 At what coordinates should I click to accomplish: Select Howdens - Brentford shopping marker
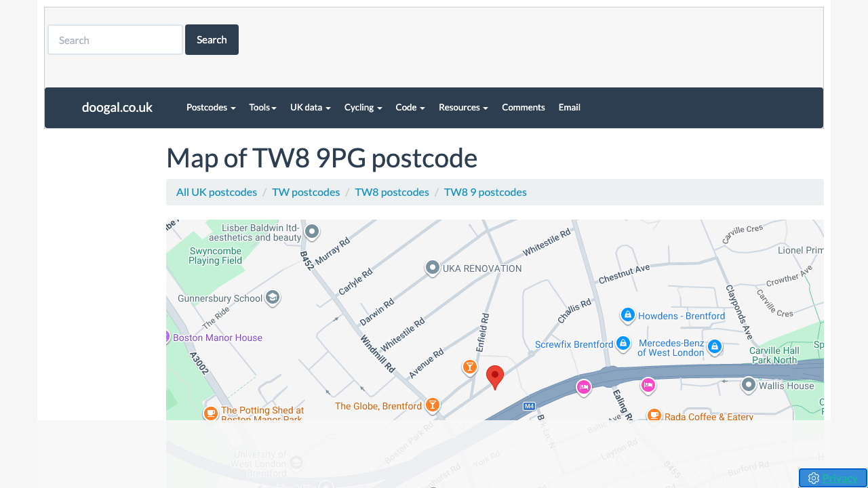pyautogui.click(x=628, y=315)
